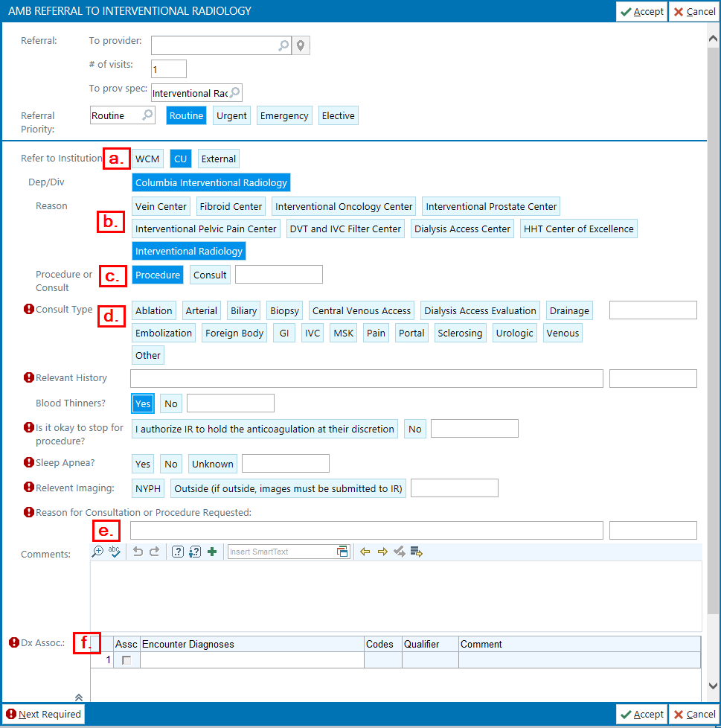721x728 pixels.
Task: Click the map pin icon beside To provider
Action: coord(301,46)
